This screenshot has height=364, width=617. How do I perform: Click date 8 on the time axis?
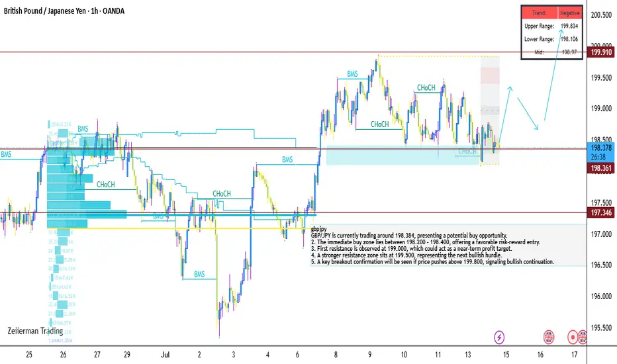336,355
